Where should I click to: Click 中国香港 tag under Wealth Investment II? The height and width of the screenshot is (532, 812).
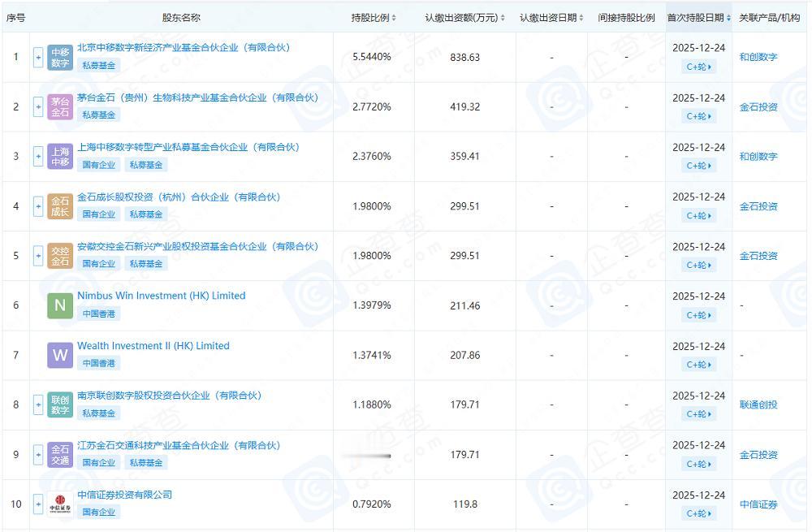tap(99, 363)
